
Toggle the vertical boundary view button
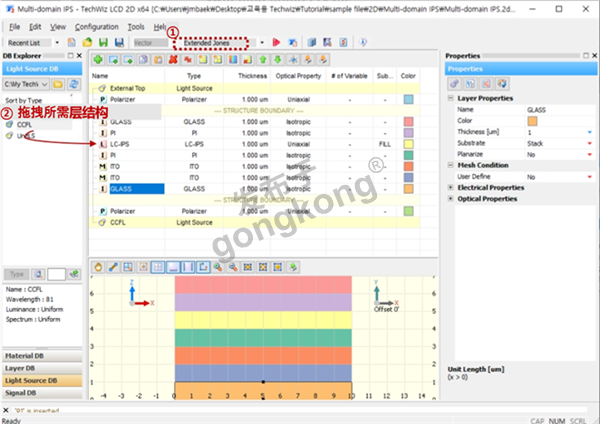point(188,267)
